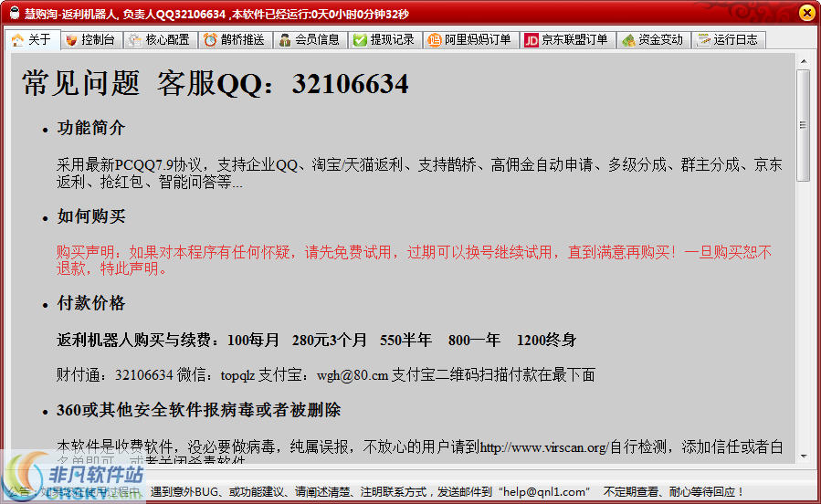Click the person icon on 会员信息 tab
The image size is (821, 504).
[x=285, y=40]
